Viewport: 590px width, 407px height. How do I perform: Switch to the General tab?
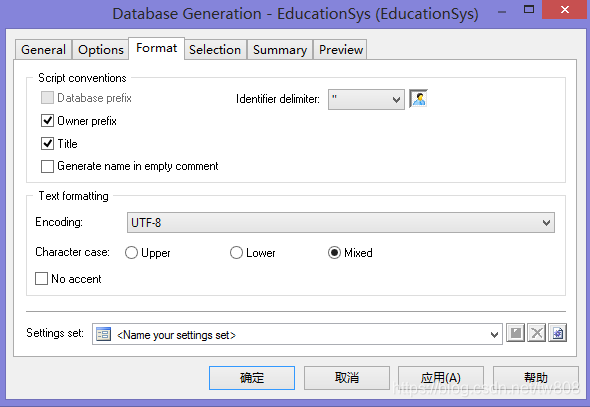(43, 50)
